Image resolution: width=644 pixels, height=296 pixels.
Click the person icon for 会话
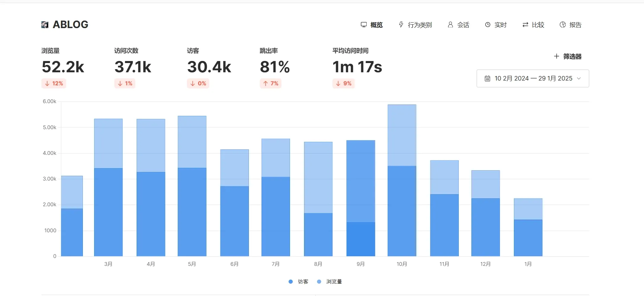point(450,25)
